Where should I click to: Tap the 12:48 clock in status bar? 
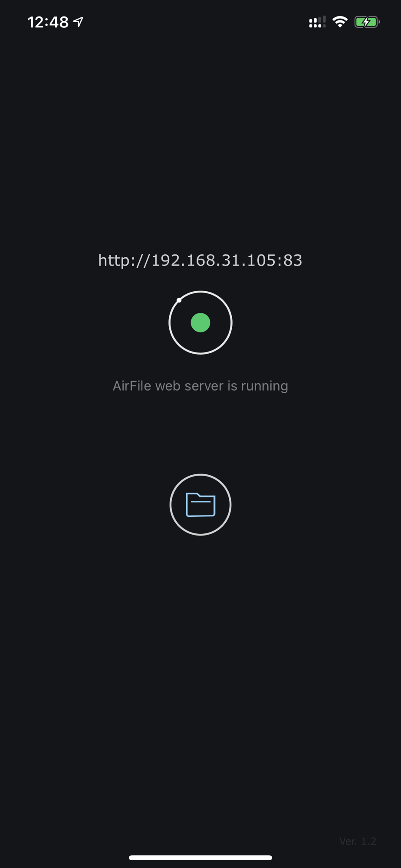tap(48, 22)
